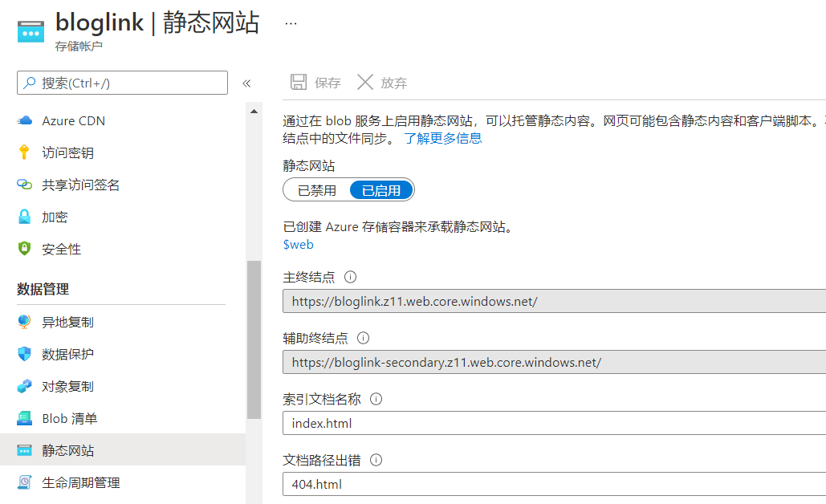Viewport: 826px width, 504px height.
Task: Click the sidebar scrollbar thumb
Action: [254, 339]
